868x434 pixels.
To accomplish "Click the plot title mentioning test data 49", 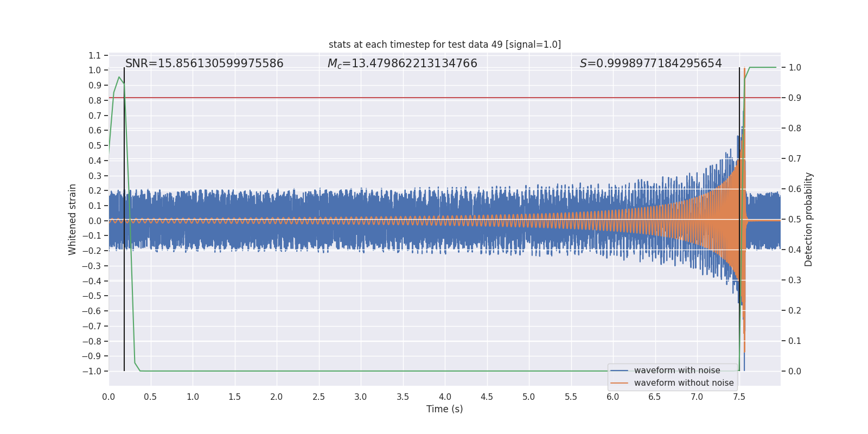I will click(x=445, y=44).
